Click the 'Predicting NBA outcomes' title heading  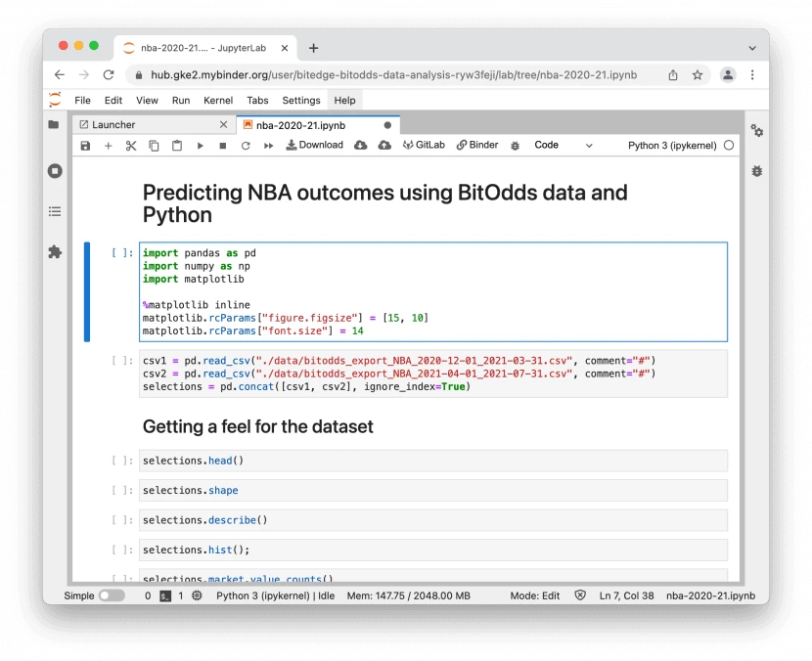[384, 203]
